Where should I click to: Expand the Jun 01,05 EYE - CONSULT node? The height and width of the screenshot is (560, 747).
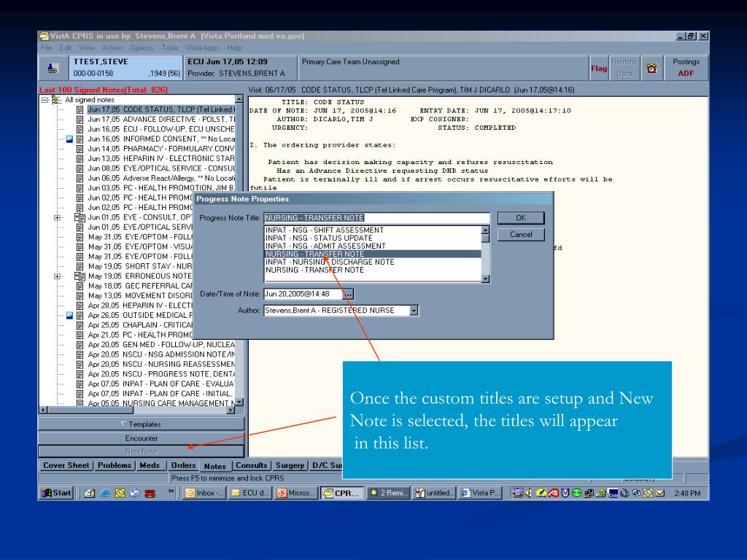point(57,217)
